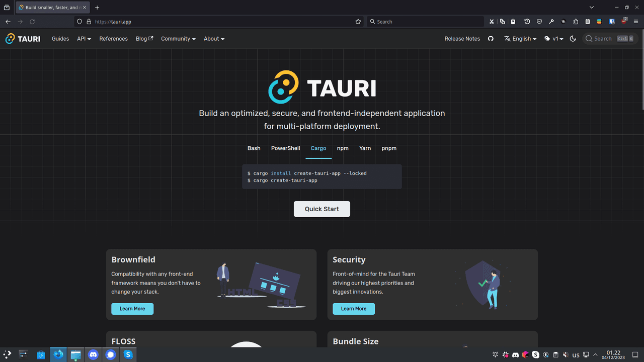The width and height of the screenshot is (644, 362).
Task: Open the Blog external link
Action: [x=144, y=39]
